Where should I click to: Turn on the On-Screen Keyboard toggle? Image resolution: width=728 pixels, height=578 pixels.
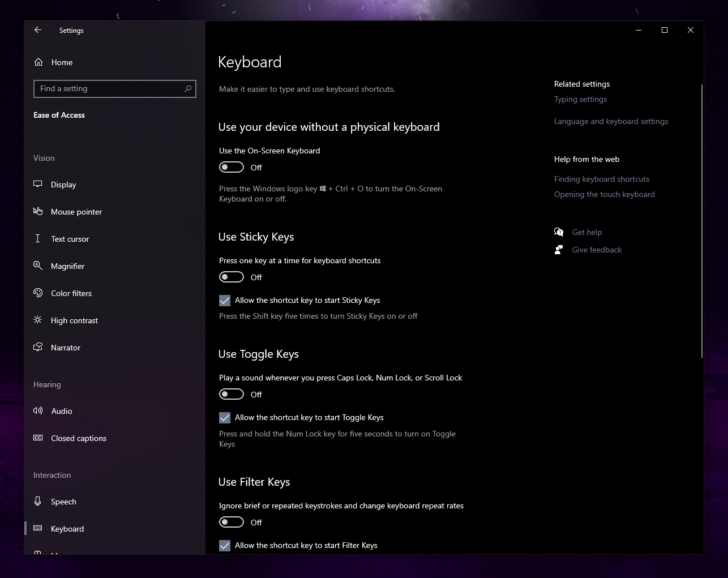click(x=232, y=167)
